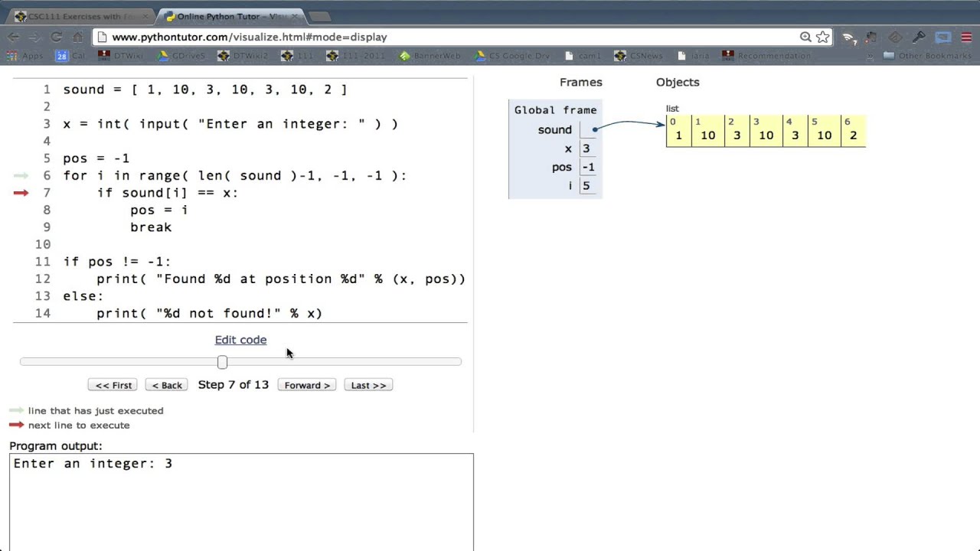Open the GDriveS bookmark

coord(181,56)
